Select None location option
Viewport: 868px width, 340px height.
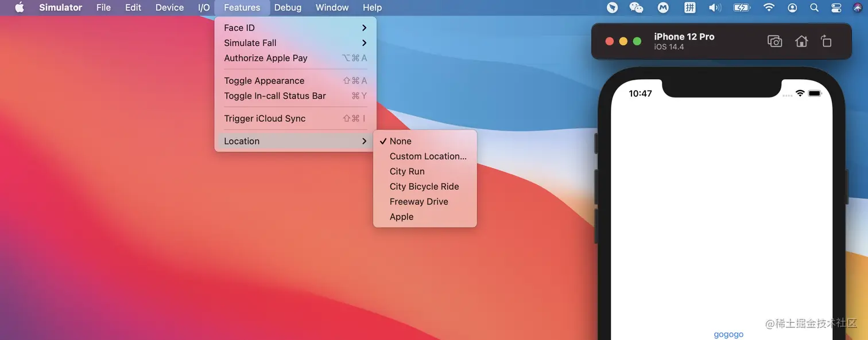click(x=425, y=141)
